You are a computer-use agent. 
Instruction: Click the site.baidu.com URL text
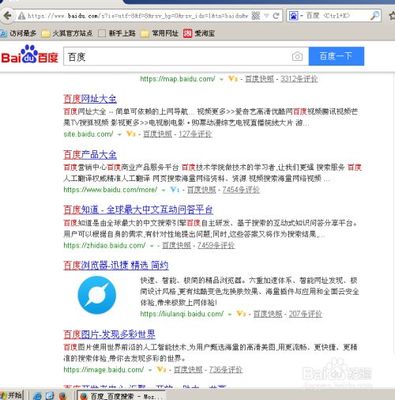(x=88, y=134)
